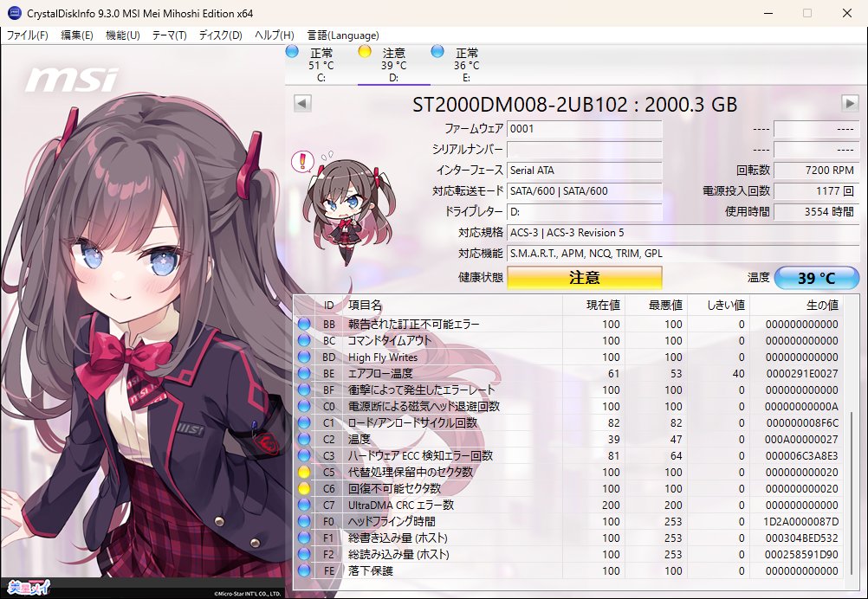Select the 総書き込み量 (ホスト) text
The width and height of the screenshot is (868, 599).
tap(398, 538)
